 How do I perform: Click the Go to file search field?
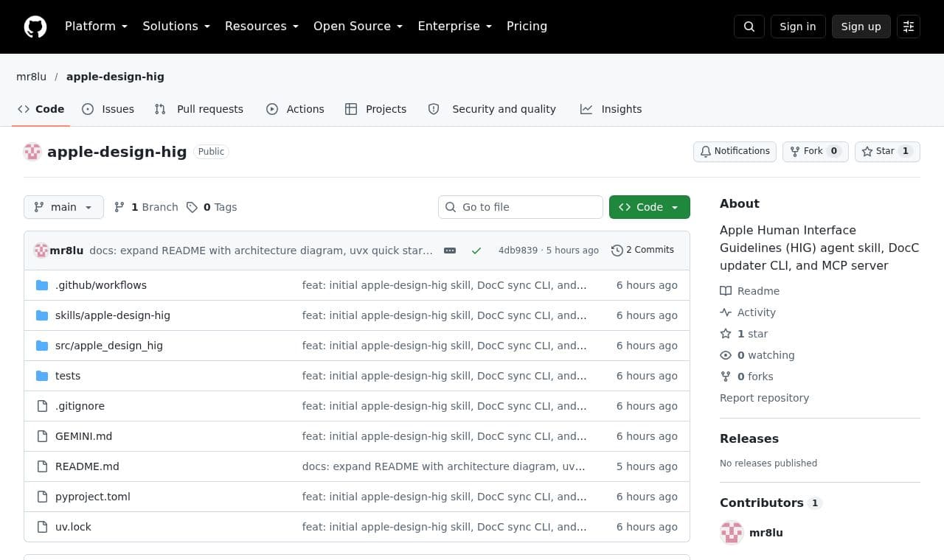[x=521, y=207]
